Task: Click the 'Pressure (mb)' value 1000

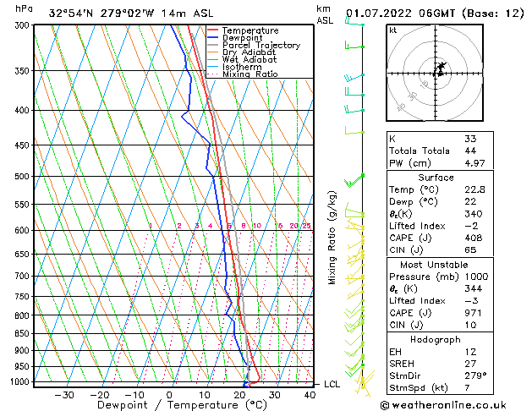Action: pos(477,277)
